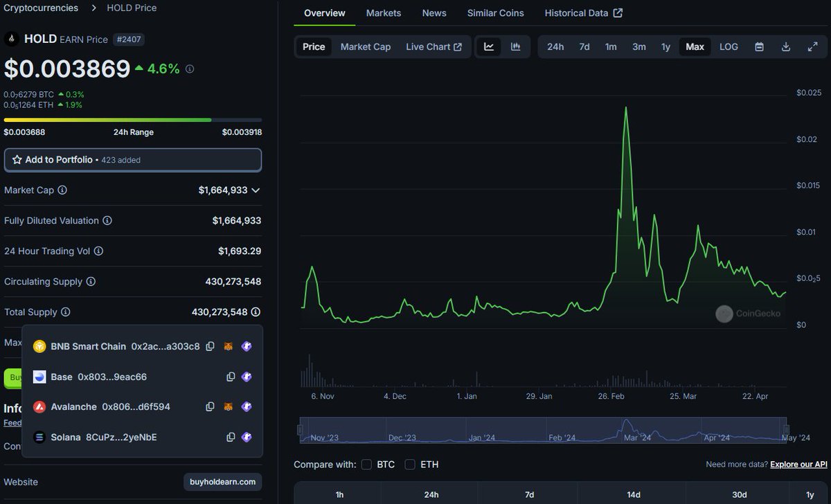Tick the BTC compare checkbox
This screenshot has height=504, width=831.
(367, 465)
